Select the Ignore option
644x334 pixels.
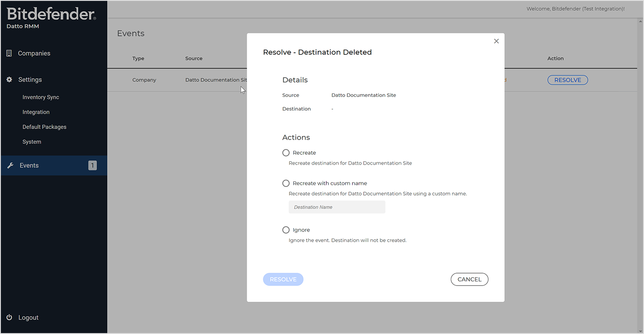click(x=286, y=230)
